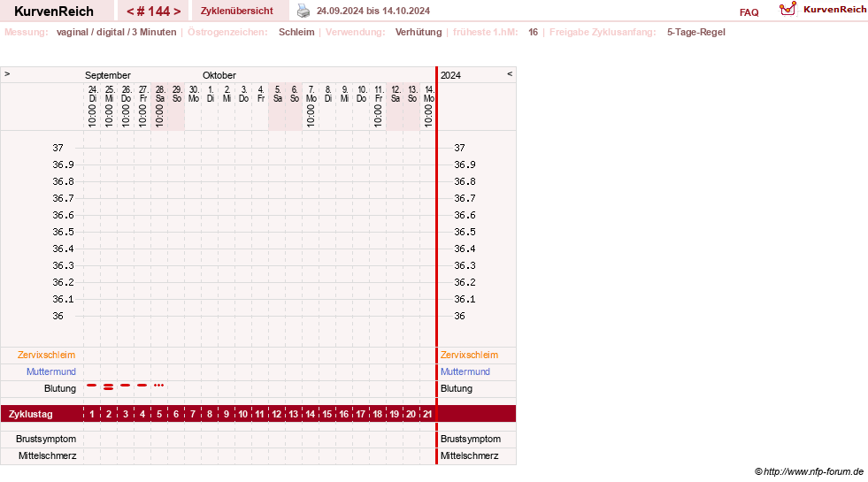
Task: Click cycle day 5 in the Zyklustag row
Action: [159, 414]
